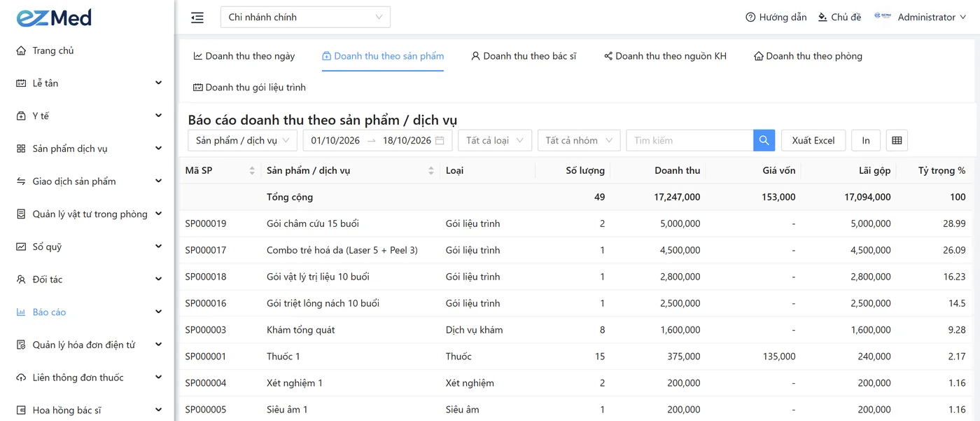Focus the Tìm kiếm search field
The width and height of the screenshot is (980, 421).
click(689, 140)
